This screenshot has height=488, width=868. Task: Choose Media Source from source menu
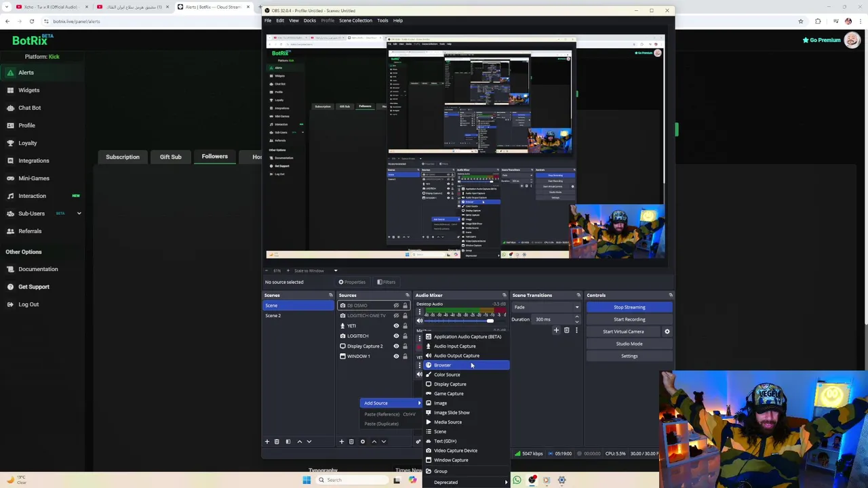[467, 422]
